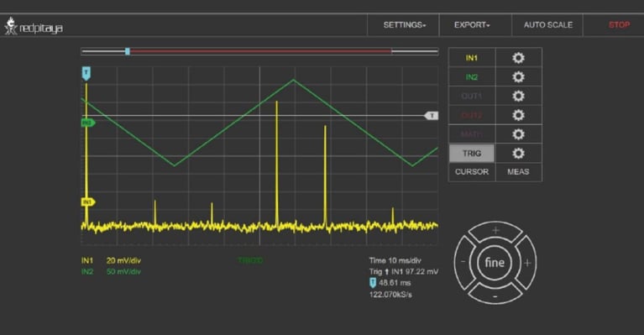Open IN1 channel settings gear
Viewport: 644px width, 335px height.
518,58
